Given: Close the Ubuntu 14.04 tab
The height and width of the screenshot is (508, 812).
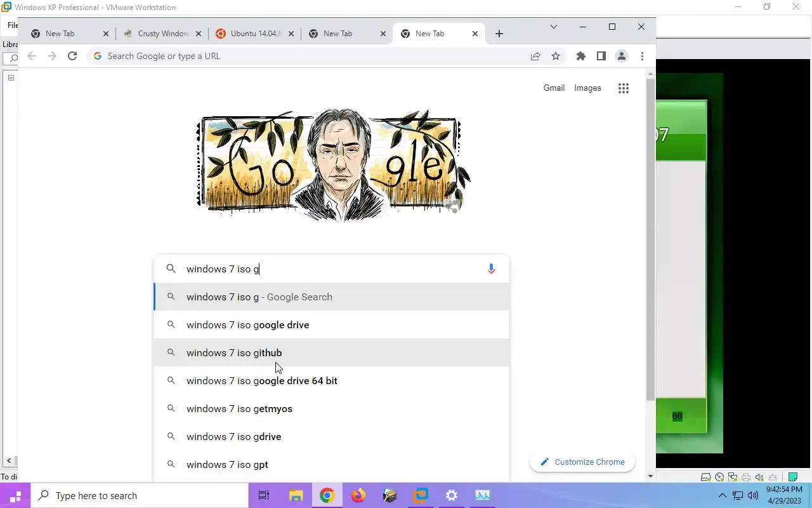Looking at the screenshot, I should point(291,34).
